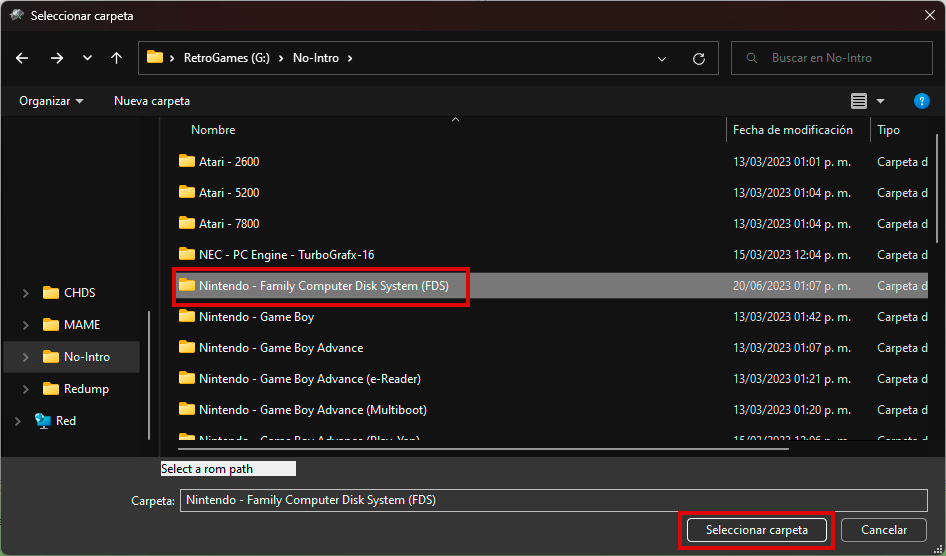Image resolution: width=946 pixels, height=556 pixels.
Task: Change view layout icon
Action: (x=859, y=101)
